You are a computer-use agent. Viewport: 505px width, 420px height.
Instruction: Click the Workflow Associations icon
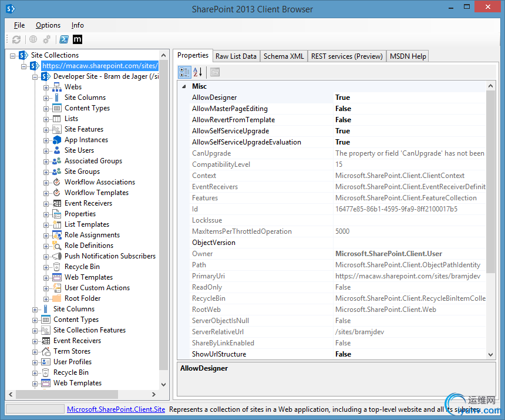57,182
